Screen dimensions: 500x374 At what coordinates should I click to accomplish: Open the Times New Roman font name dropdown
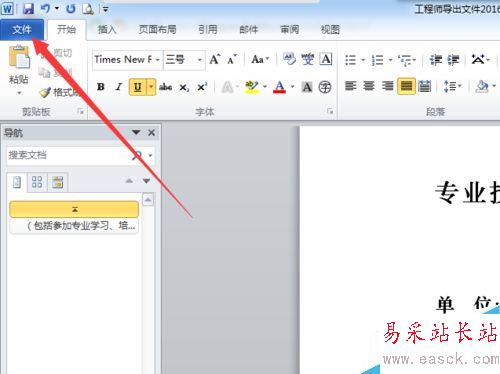pos(157,60)
